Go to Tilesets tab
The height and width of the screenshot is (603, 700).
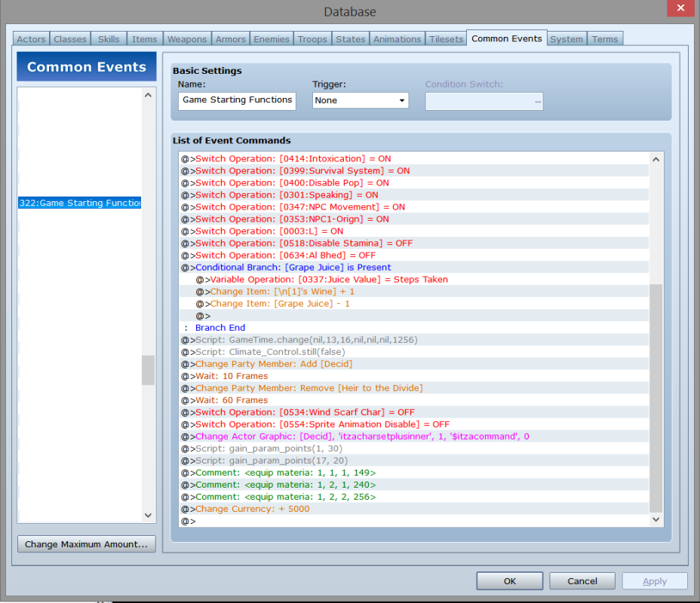point(446,38)
